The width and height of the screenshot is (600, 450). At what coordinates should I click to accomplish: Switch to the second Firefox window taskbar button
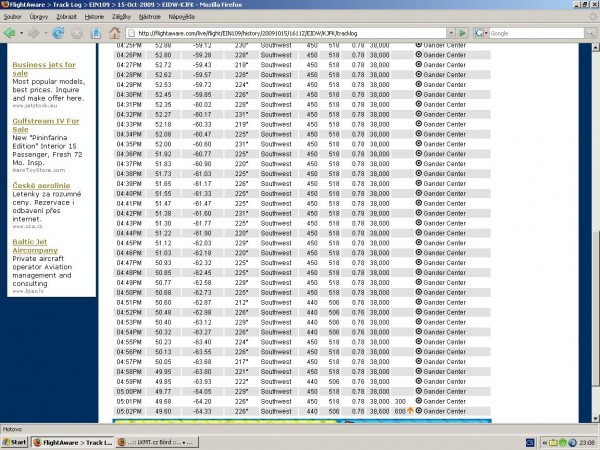[157, 443]
